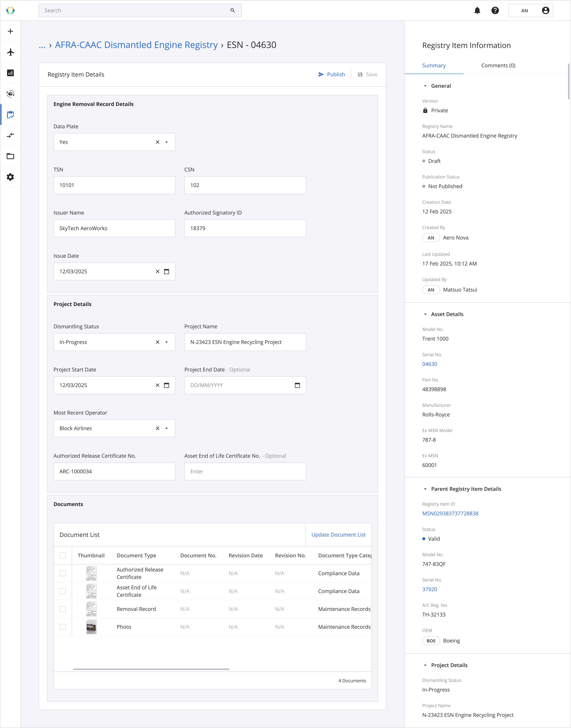The image size is (571, 728).
Task: Click the document list horizontal scrollbar
Action: tap(151, 669)
